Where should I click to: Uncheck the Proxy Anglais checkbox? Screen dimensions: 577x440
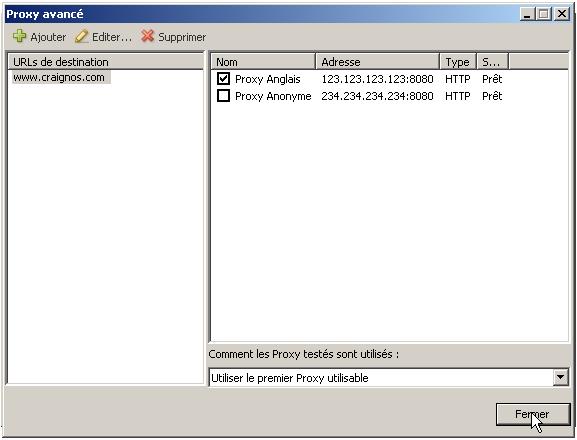223,78
